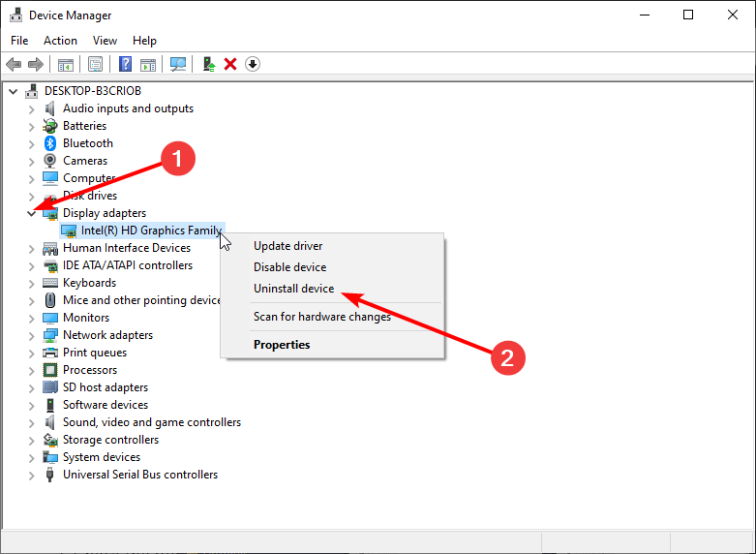Select the Print queues label
This screenshot has width=756, height=554.
pos(95,353)
